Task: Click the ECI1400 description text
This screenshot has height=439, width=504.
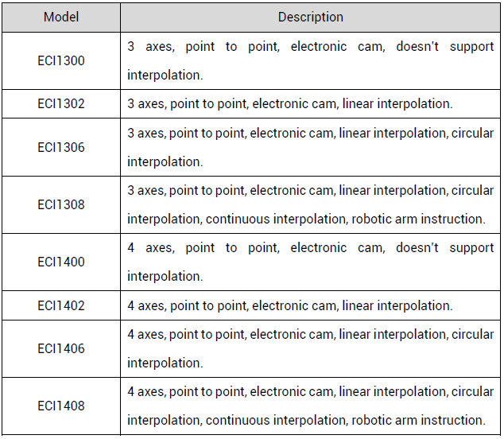Action: (x=310, y=262)
